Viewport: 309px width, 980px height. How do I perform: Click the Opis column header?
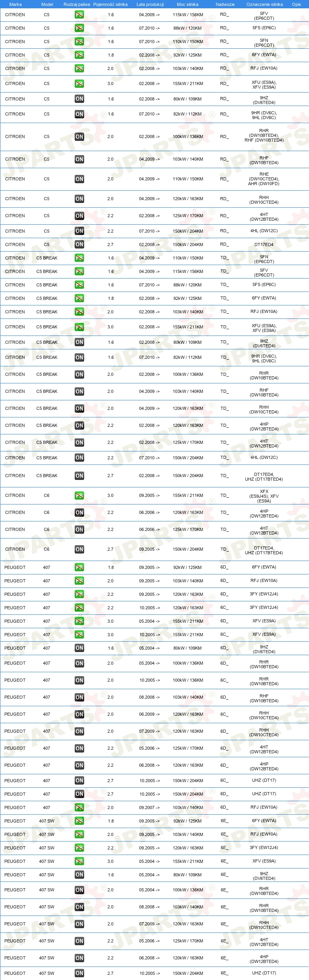pos(296,4)
